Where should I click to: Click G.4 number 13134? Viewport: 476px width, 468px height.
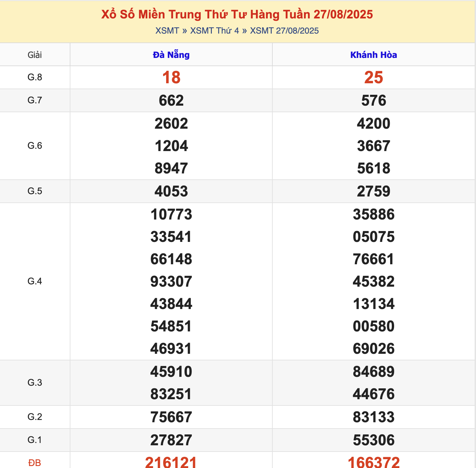(x=374, y=304)
